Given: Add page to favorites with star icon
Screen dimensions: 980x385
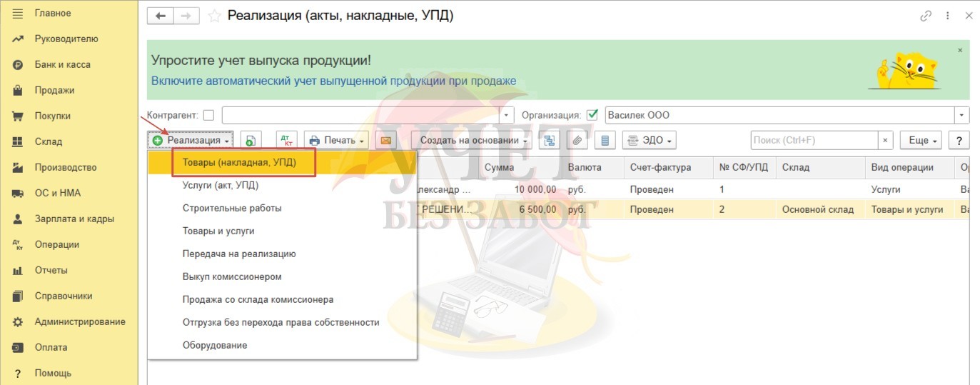Looking at the screenshot, I should tap(213, 16).
